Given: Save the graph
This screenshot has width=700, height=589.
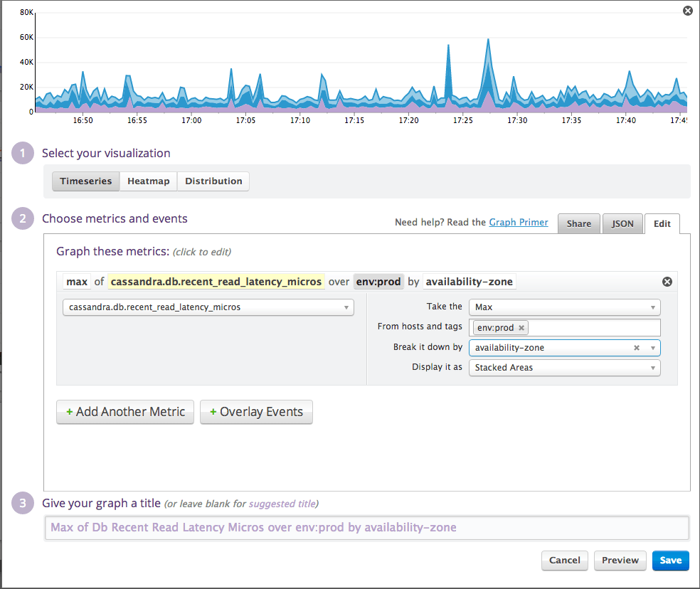Looking at the screenshot, I should coord(670,561).
